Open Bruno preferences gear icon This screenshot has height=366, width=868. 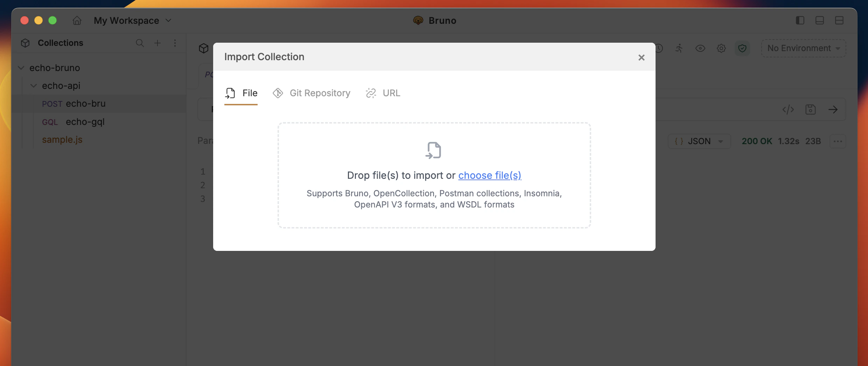tap(721, 48)
